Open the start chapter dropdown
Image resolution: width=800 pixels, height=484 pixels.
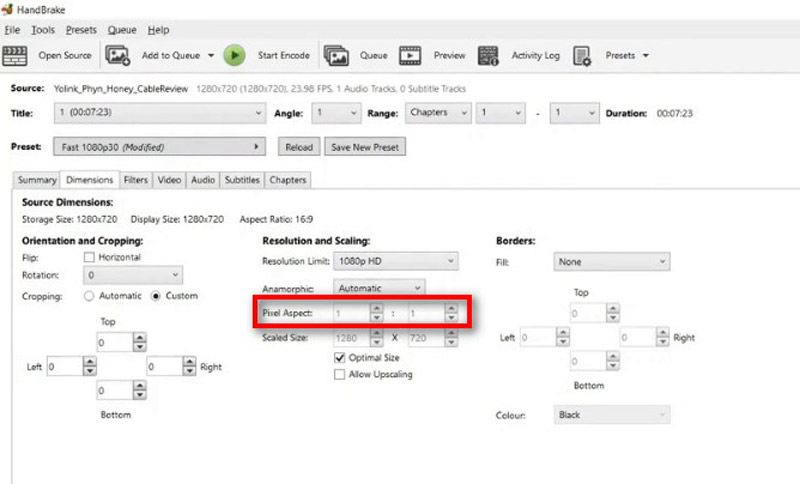pyautogui.click(x=501, y=113)
